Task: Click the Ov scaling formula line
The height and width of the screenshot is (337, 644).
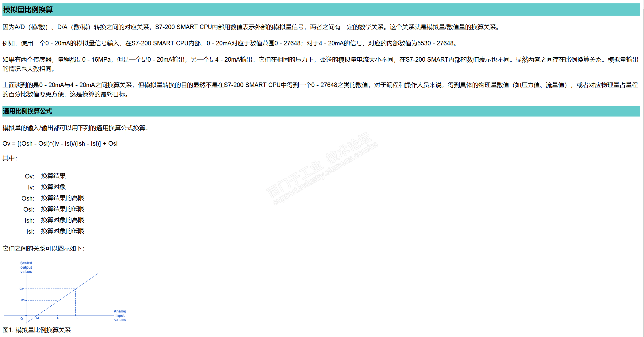Action: click(60, 144)
